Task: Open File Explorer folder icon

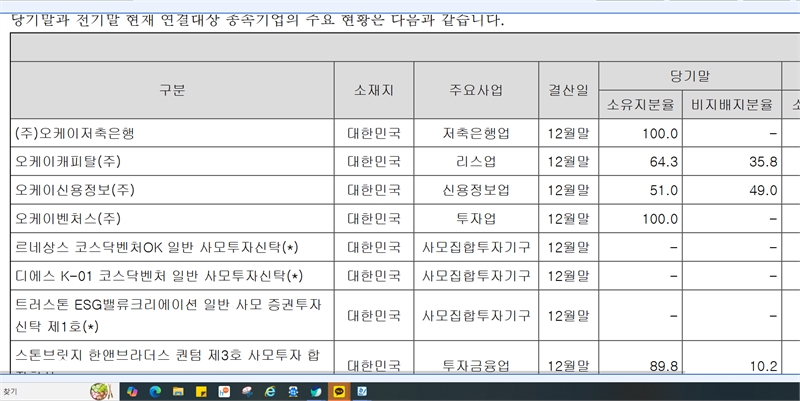Action: coord(179,391)
